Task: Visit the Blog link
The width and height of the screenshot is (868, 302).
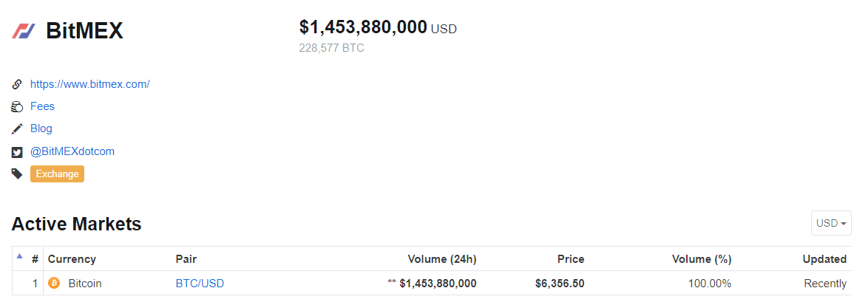Action: pos(41,128)
